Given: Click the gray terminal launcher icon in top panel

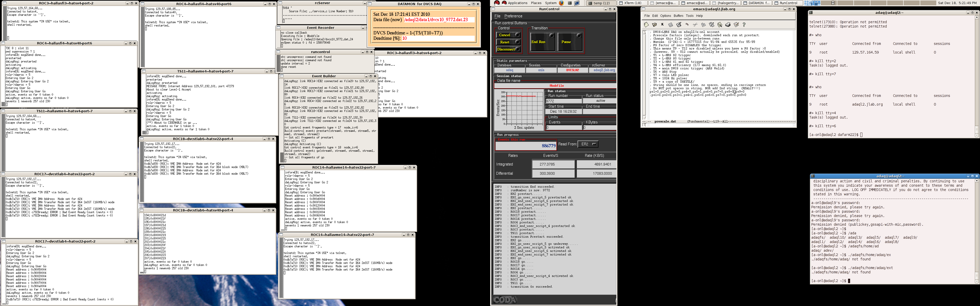Looking at the screenshot, I should point(570,3).
